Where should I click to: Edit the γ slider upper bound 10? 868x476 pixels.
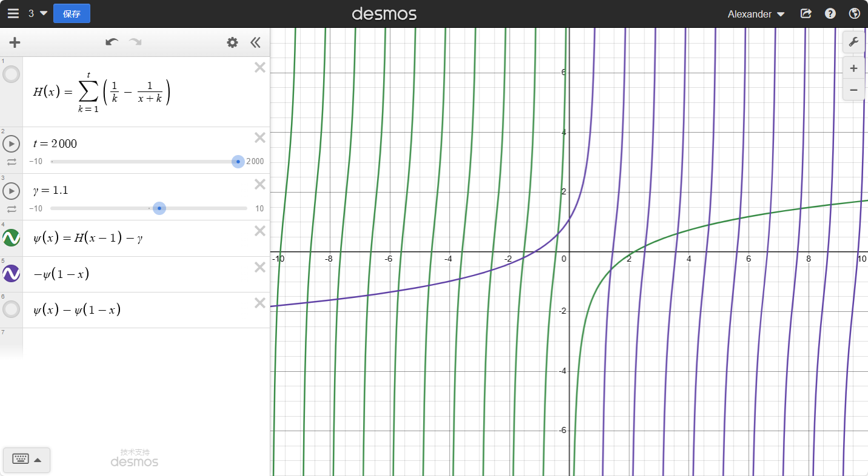tap(259, 208)
